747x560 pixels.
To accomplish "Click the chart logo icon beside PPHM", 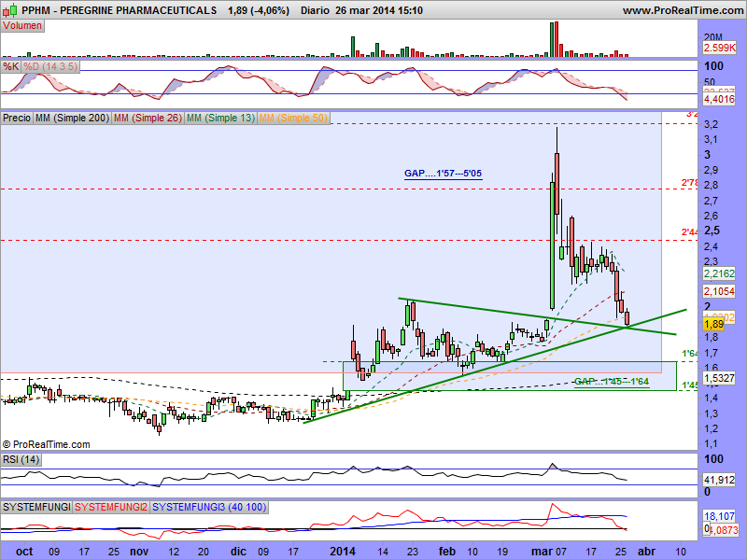I will pos(7,10).
